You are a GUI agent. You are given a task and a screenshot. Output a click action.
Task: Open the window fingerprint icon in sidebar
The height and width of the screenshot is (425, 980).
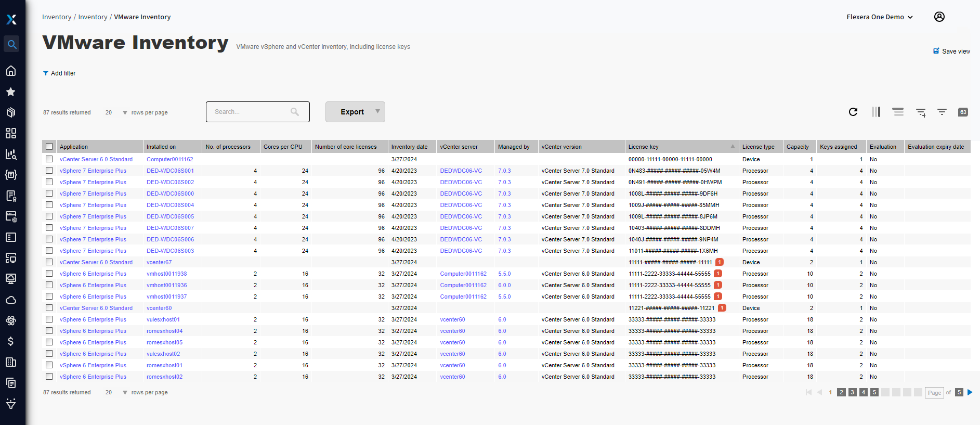[11, 216]
